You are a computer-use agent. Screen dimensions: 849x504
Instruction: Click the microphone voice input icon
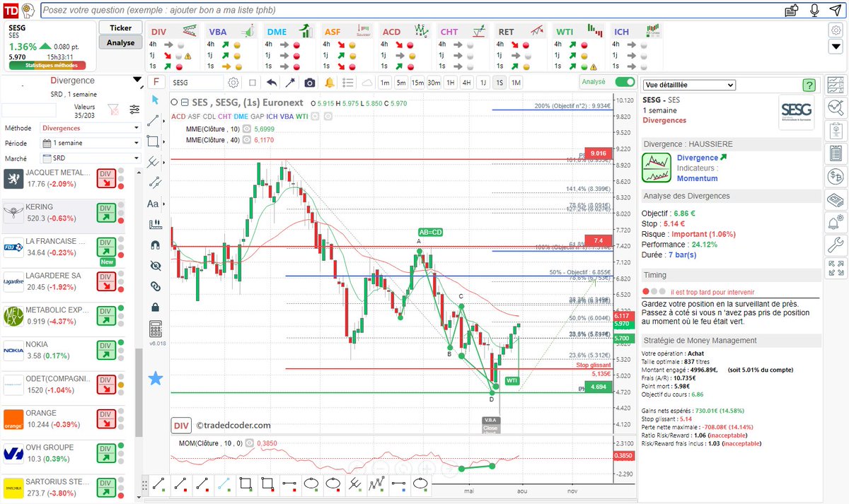814,10
